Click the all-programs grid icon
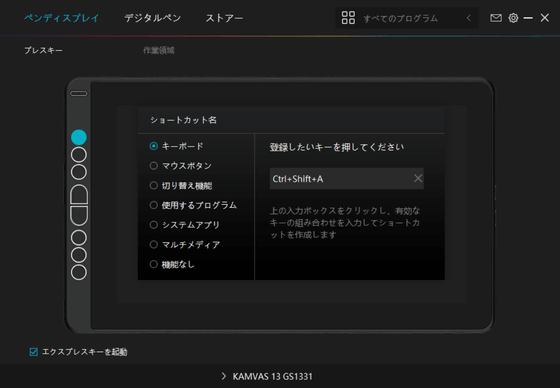Screen dimensions: 560x388 point(348,18)
